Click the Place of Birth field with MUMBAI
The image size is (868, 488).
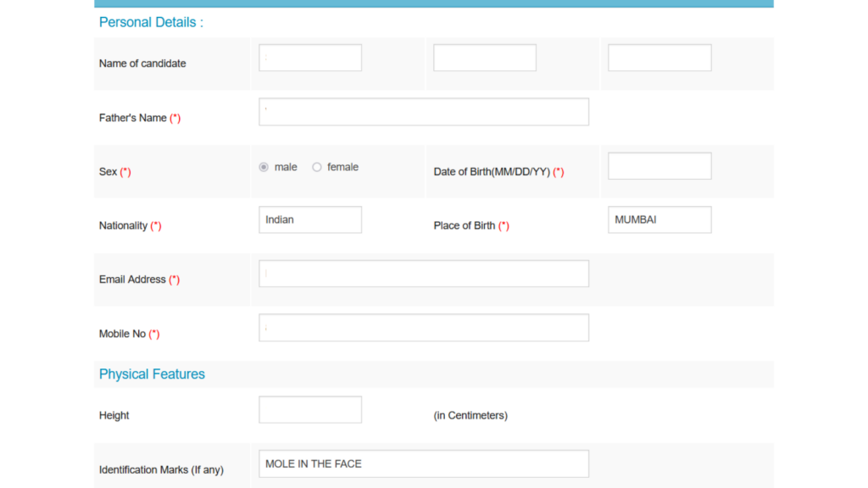[x=659, y=220]
